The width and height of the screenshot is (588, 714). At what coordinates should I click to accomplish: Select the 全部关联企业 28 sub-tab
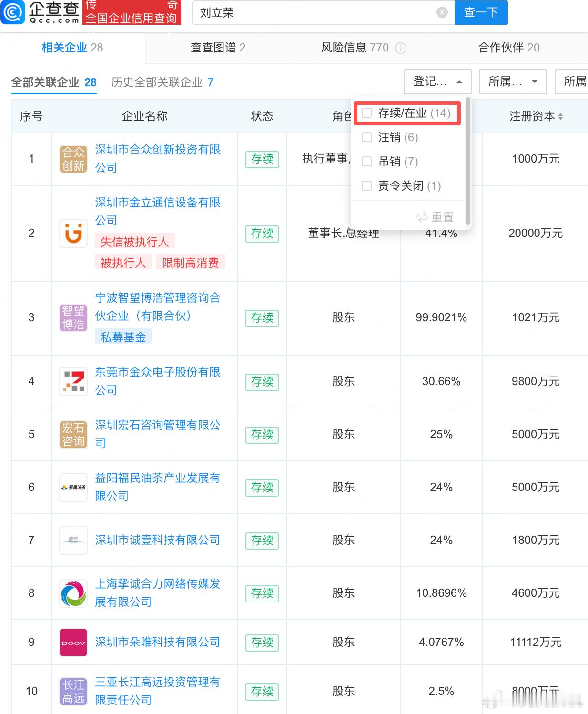pos(54,82)
